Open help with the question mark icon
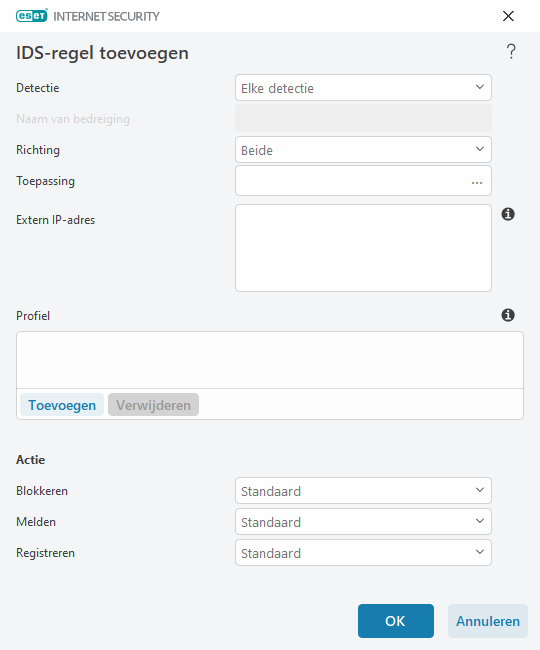Image resolution: width=540 pixels, height=650 pixels. (511, 51)
